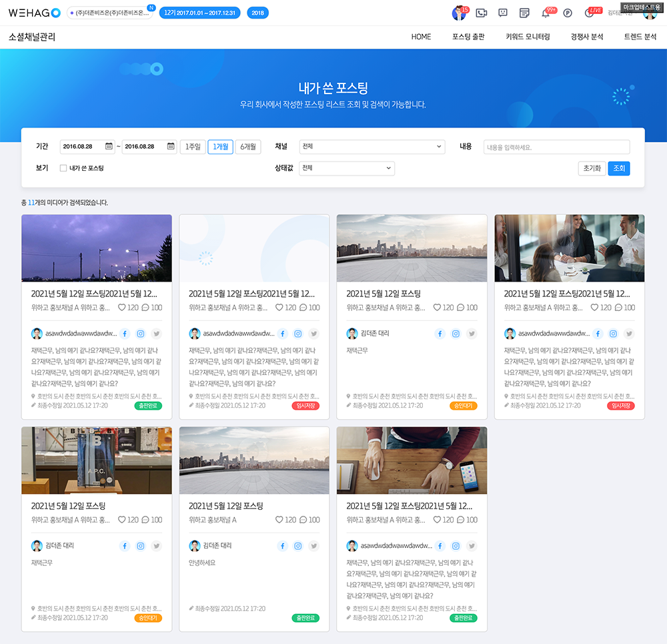The image size is (667, 644).
Task: Open the notes icon in top bar
Action: pos(524,13)
